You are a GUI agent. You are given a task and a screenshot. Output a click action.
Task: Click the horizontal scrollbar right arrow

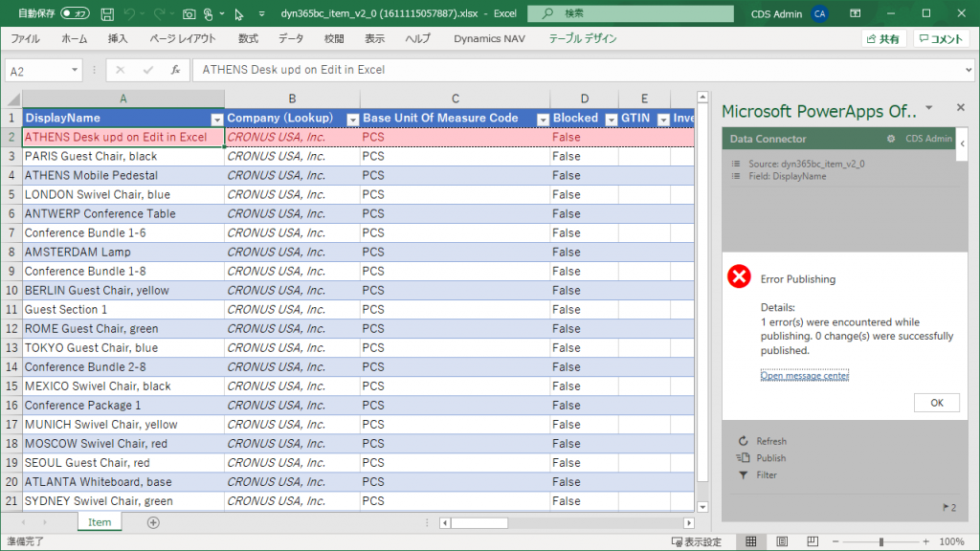point(689,523)
